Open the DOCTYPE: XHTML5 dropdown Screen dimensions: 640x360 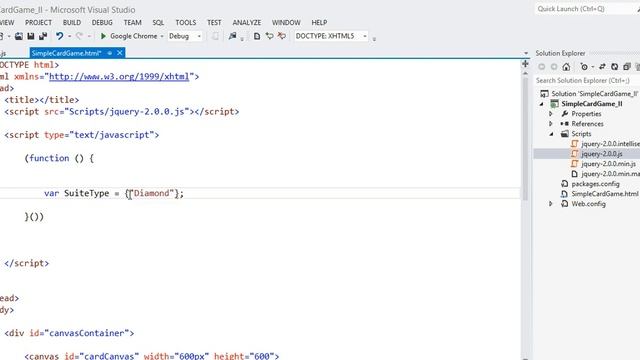pyautogui.click(x=364, y=36)
